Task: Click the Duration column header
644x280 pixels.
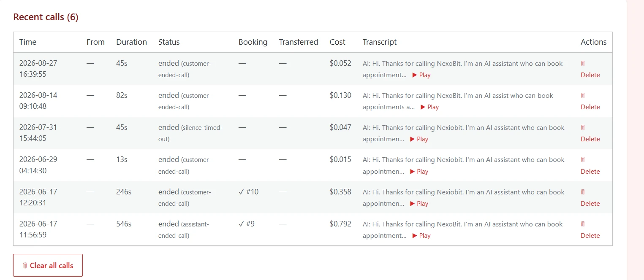Action: click(131, 42)
